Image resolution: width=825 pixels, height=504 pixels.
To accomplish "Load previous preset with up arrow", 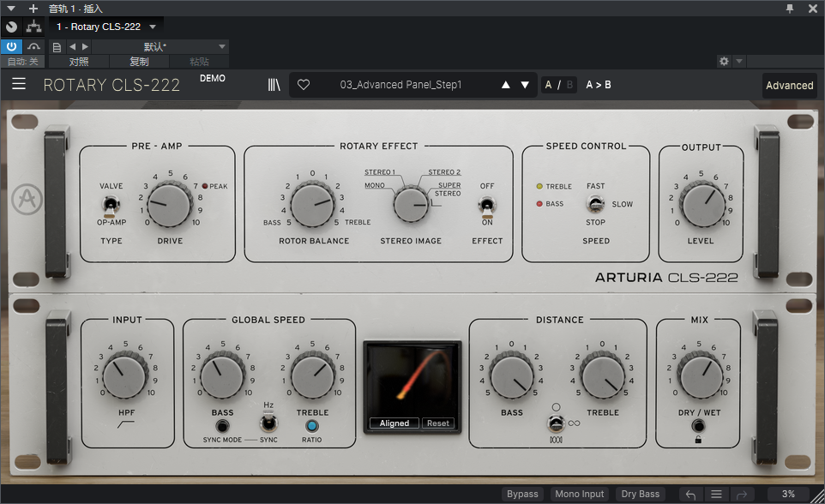I will pyautogui.click(x=506, y=85).
